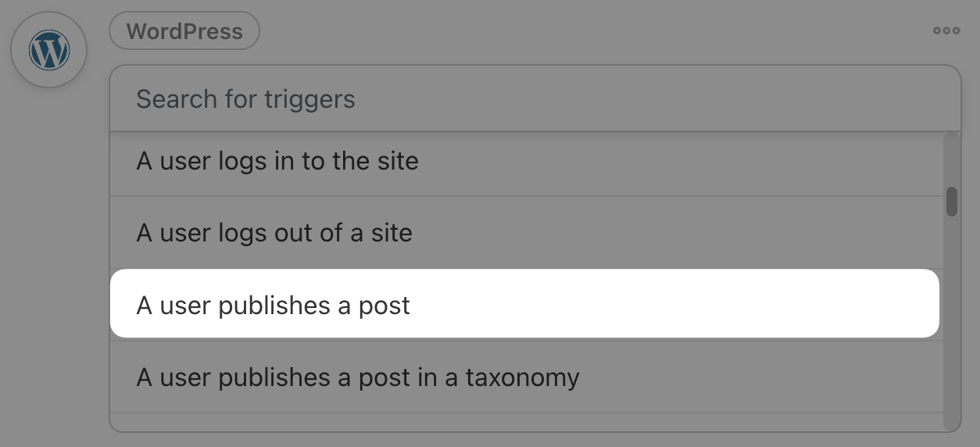
Task: Select "A user logs out of a site" trigger
Action: click(x=526, y=232)
